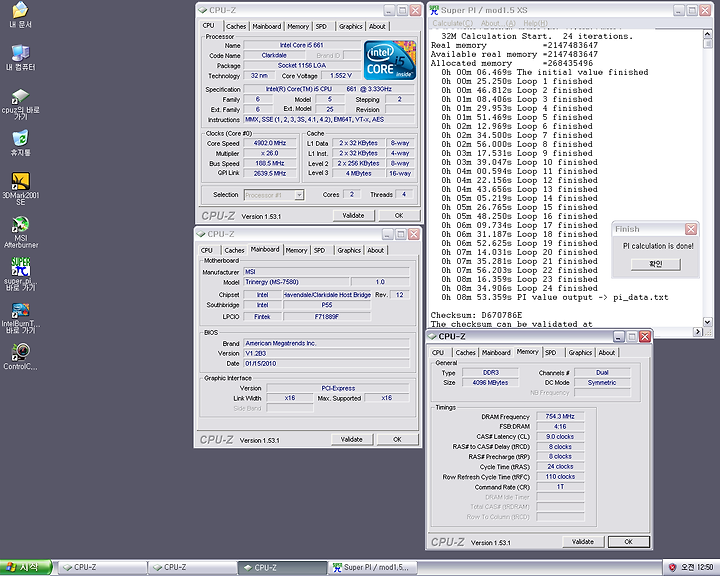The width and height of the screenshot is (720, 576).
Task: Select SPD tab in Mainboard CPU-Z window
Action: [320, 250]
